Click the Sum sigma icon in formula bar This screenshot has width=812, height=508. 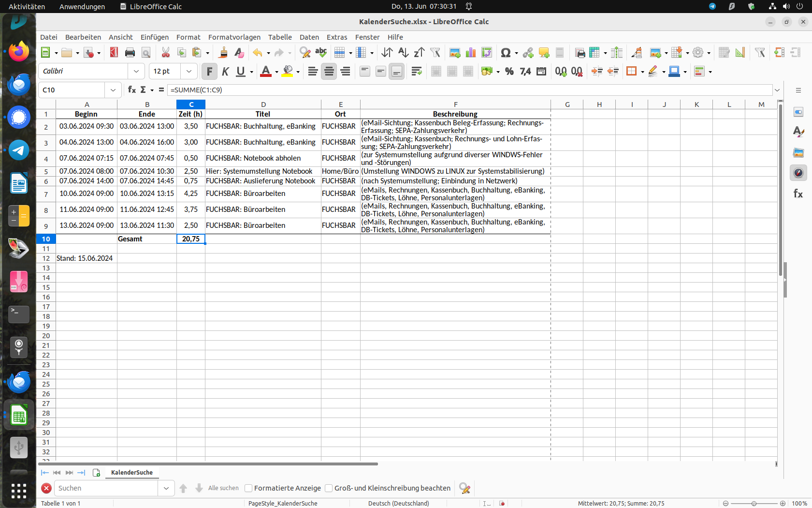pos(143,90)
